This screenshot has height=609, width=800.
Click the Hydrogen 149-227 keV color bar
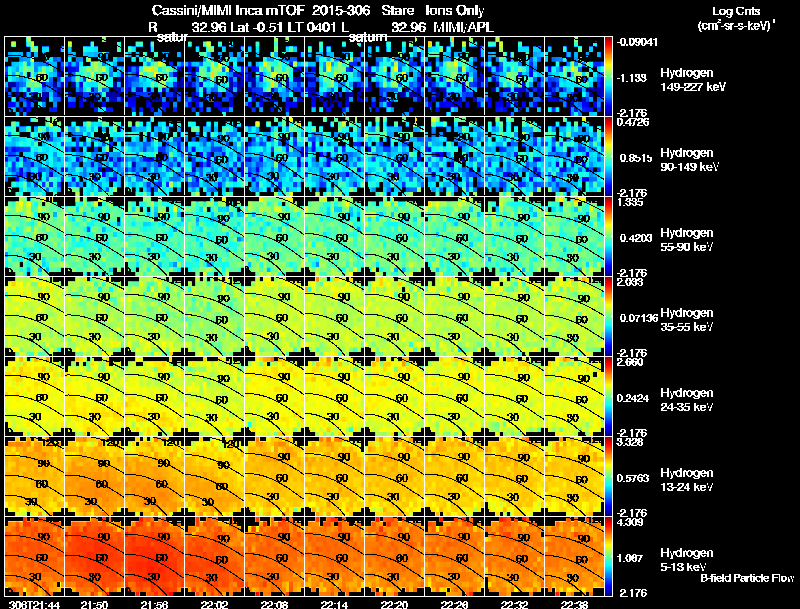608,76
